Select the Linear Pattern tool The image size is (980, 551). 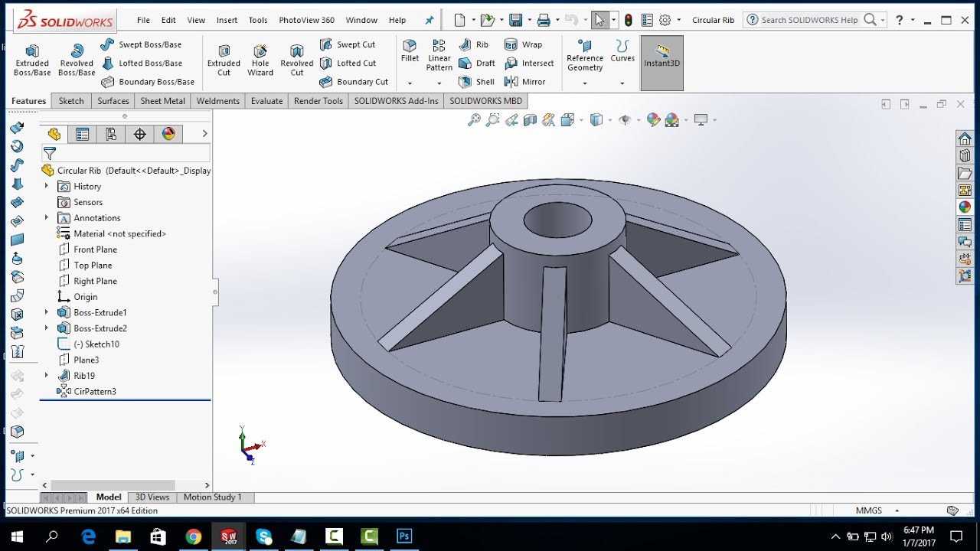[x=439, y=55]
